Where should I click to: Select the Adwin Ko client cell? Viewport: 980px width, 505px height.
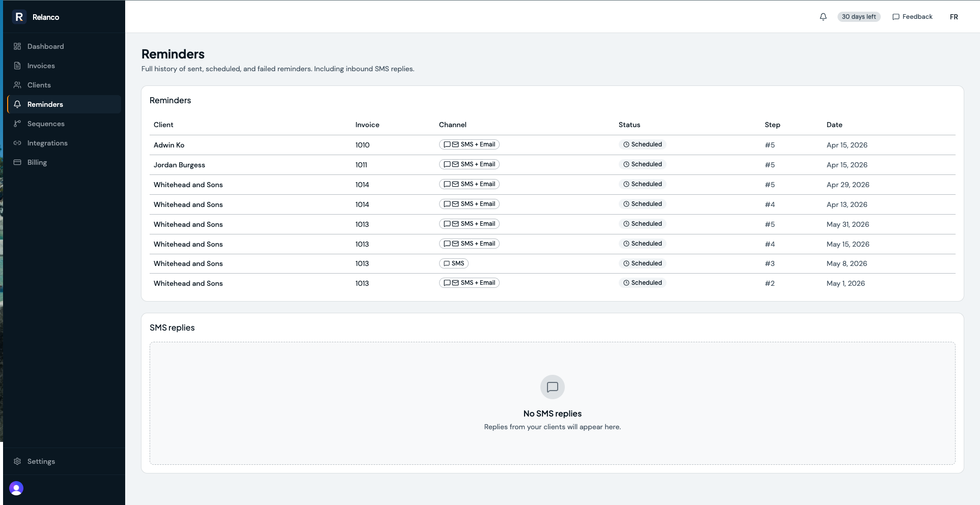click(169, 145)
